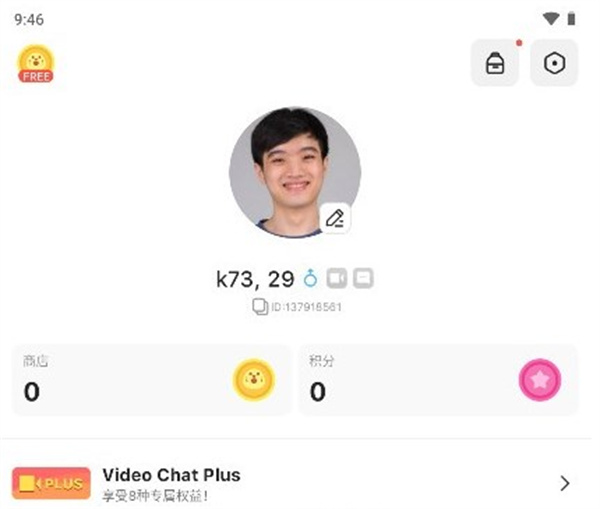This screenshot has height=509, width=600.
Task: Tap the battery status bar icon
Action: click(x=571, y=18)
